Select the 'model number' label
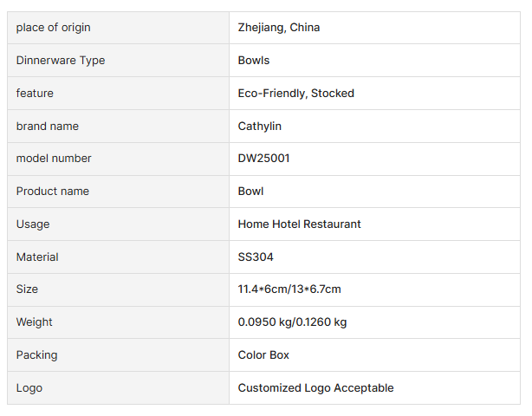This screenshot has width=532, height=416. (x=54, y=159)
